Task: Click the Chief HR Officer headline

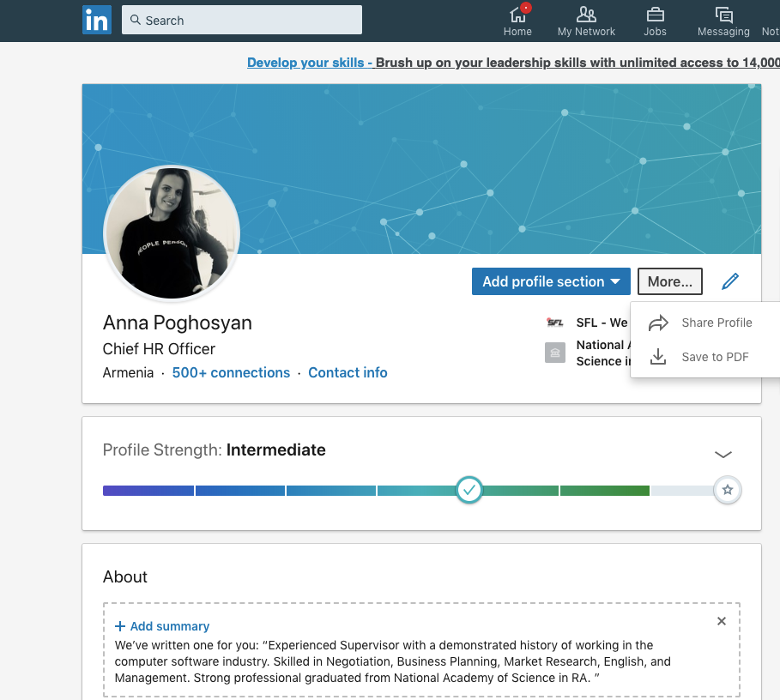Action: coord(159,349)
